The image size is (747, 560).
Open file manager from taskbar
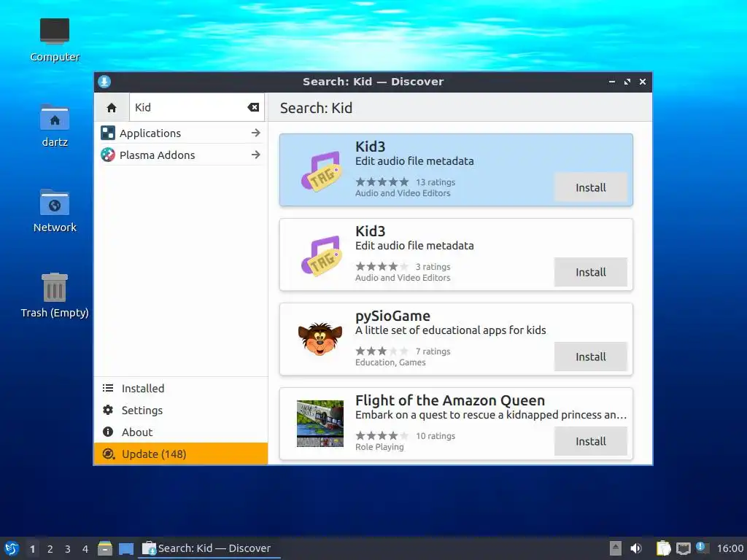pyautogui.click(x=105, y=548)
